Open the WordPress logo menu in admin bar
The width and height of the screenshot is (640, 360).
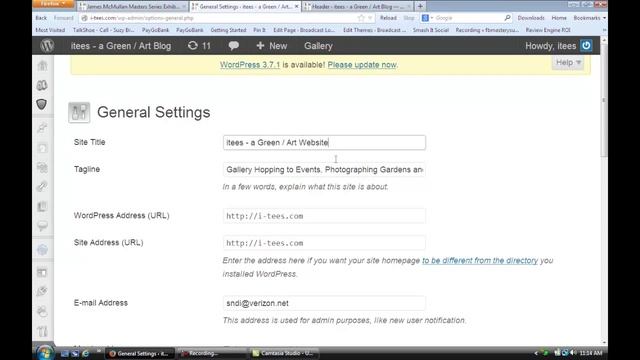pyautogui.click(x=47, y=46)
